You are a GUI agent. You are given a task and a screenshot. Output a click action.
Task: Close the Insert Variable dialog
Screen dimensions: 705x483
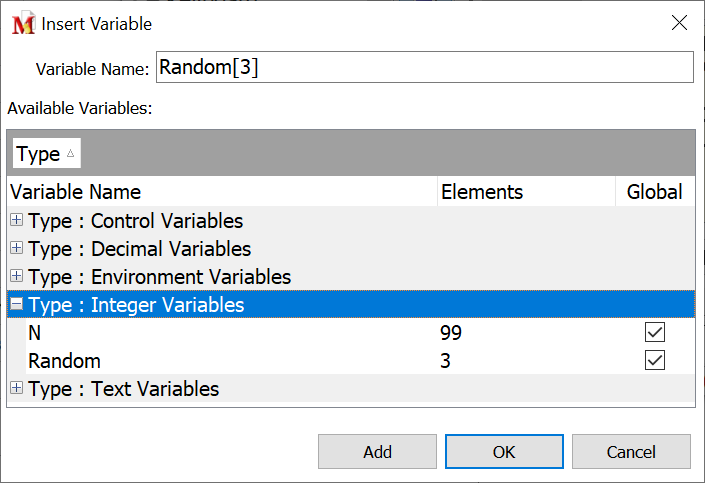679,23
